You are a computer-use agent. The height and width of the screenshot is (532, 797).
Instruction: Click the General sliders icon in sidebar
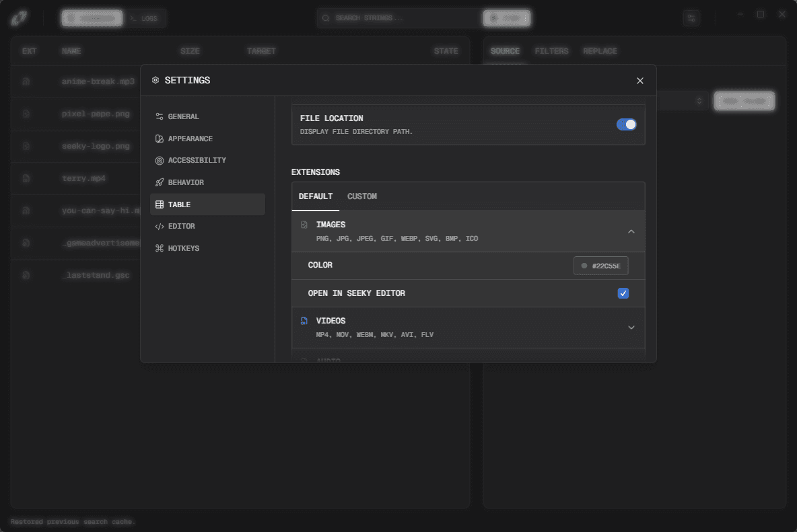160,116
